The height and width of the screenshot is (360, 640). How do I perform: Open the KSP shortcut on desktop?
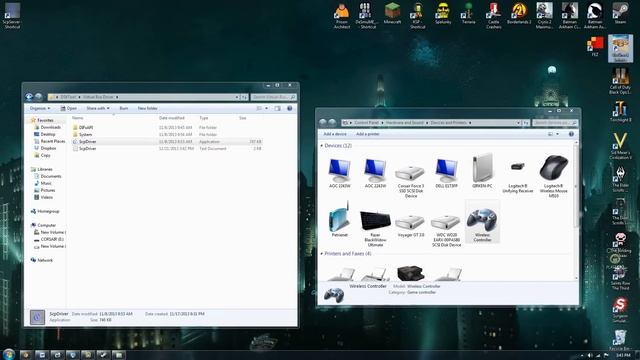click(418, 16)
